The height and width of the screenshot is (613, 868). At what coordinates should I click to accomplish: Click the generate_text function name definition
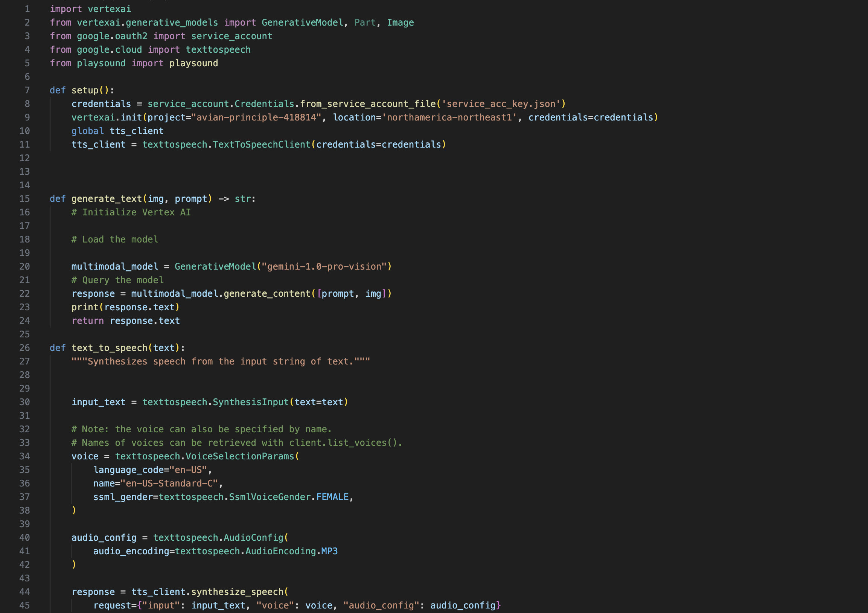tap(107, 199)
